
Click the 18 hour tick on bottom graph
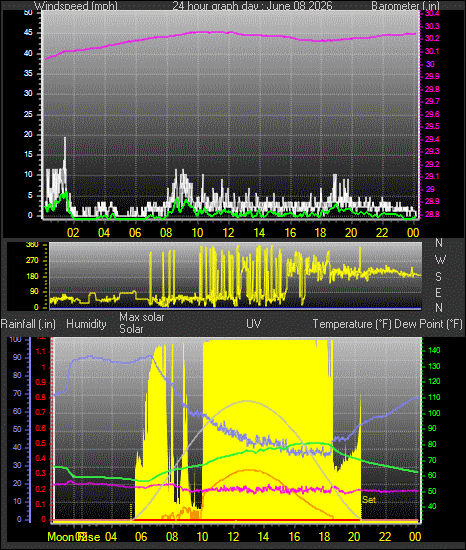[324, 537]
